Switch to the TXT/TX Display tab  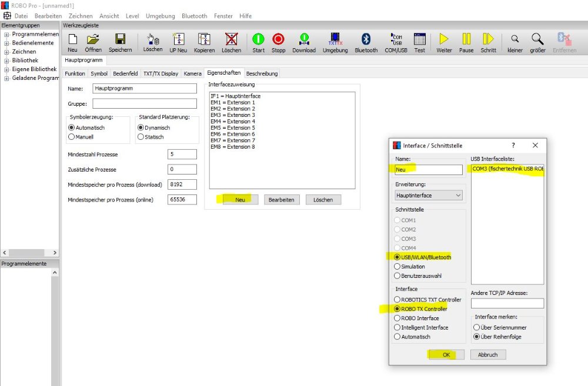[161, 73]
